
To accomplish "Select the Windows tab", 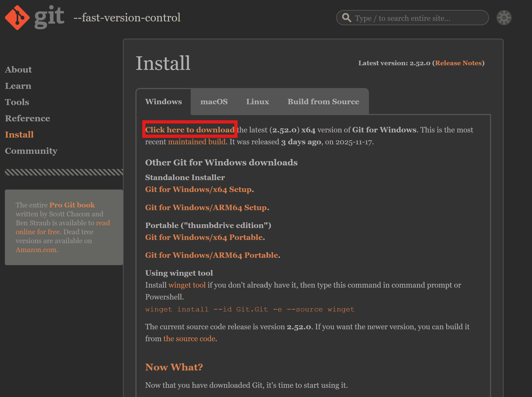I will pos(164,102).
